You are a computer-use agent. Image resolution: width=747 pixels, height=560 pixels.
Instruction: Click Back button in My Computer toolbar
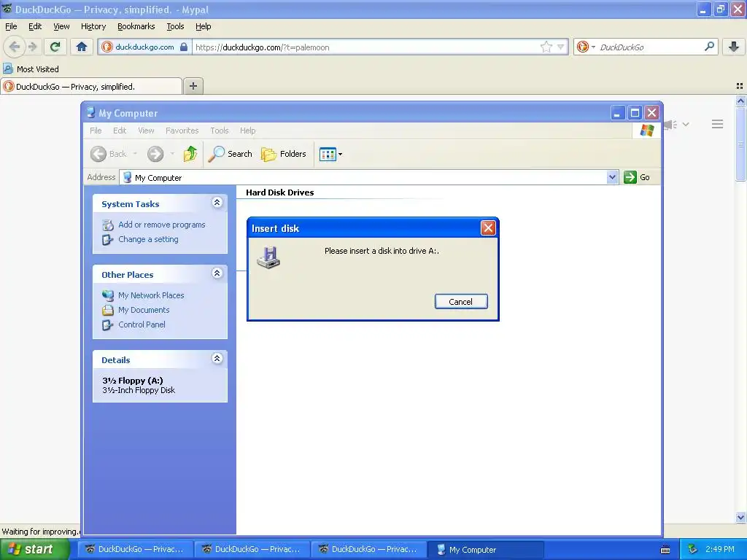point(108,154)
